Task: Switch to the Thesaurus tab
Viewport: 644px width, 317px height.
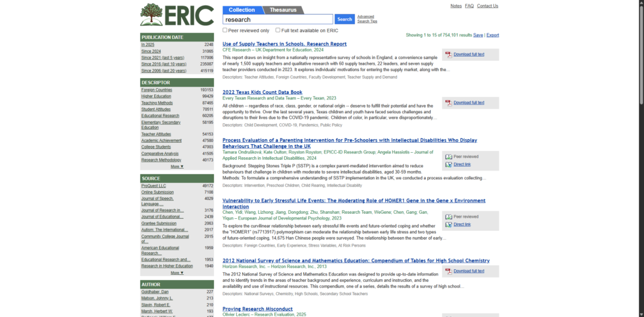Action: coord(283,10)
